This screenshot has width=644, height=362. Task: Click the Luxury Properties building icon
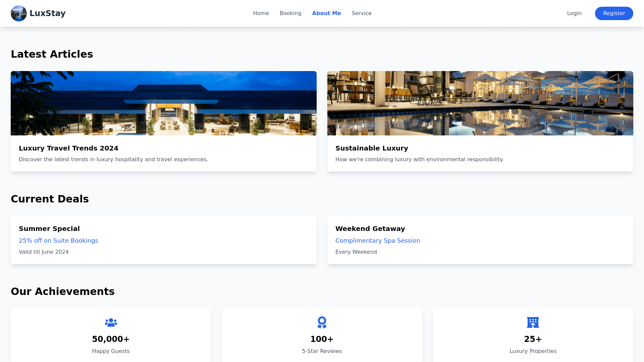click(533, 322)
